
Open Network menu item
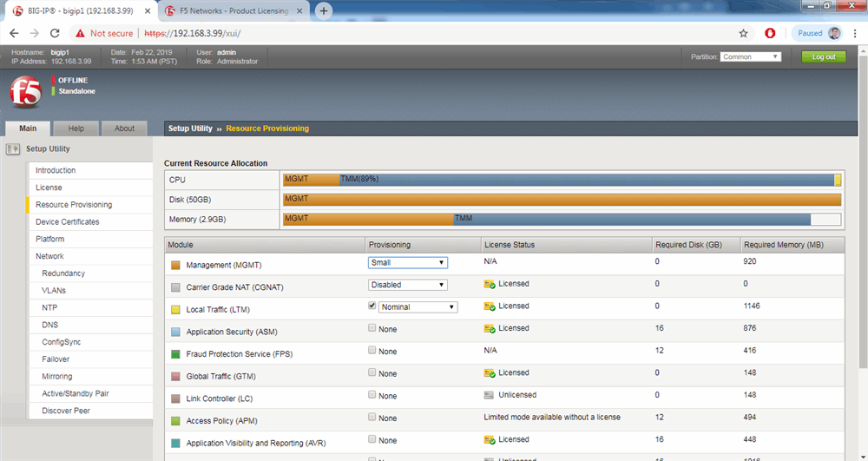pyautogui.click(x=90, y=256)
